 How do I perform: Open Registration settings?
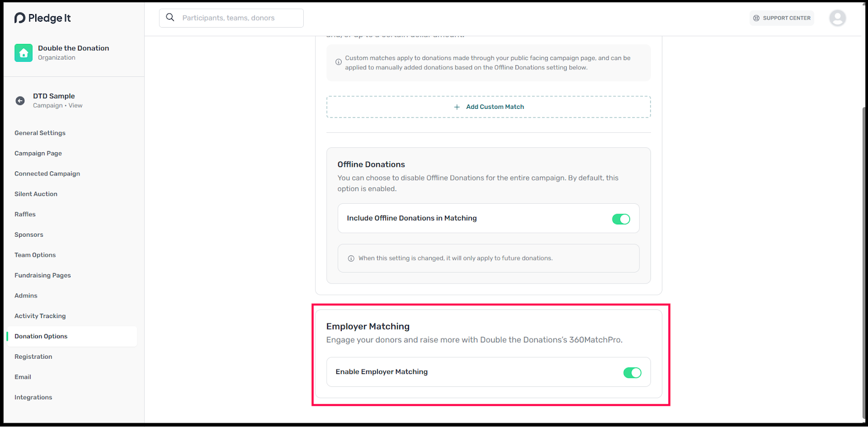(34, 357)
